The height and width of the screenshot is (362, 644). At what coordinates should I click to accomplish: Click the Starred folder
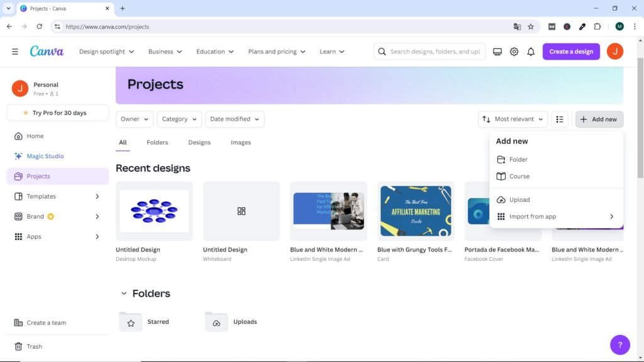[x=145, y=322]
